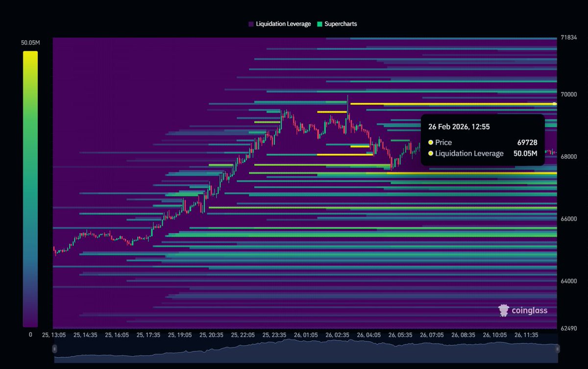Click the 0 color scale minimum label

(30, 335)
